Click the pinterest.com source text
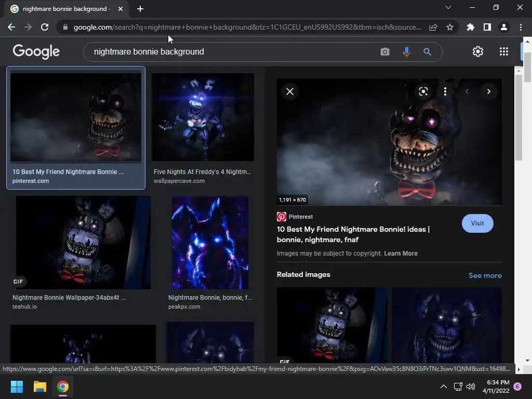Image resolution: width=532 pixels, height=399 pixels. tap(31, 181)
